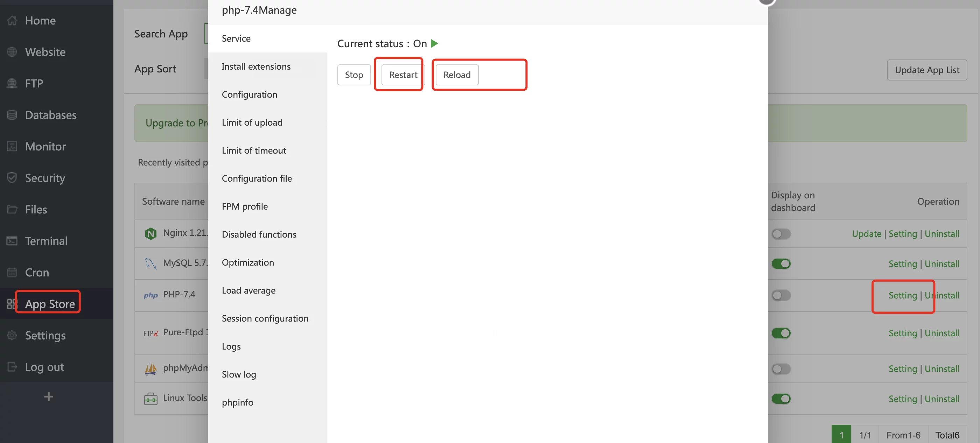Click the Files folder icon
Screen dimensions: 980x443
click(x=12, y=210)
